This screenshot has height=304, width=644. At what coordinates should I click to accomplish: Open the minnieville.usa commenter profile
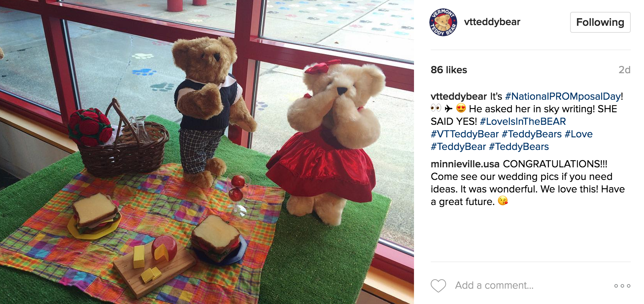[x=465, y=164]
